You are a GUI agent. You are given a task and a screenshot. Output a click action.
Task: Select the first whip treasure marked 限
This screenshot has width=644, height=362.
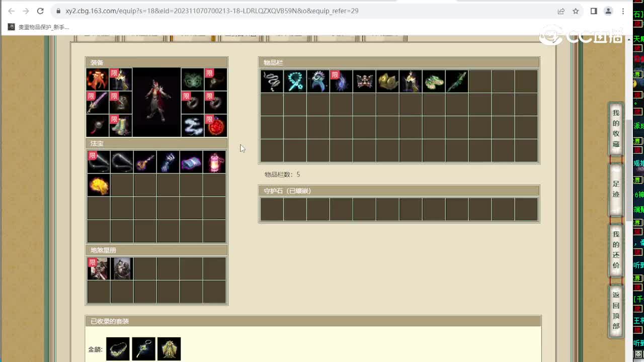[x=99, y=162]
